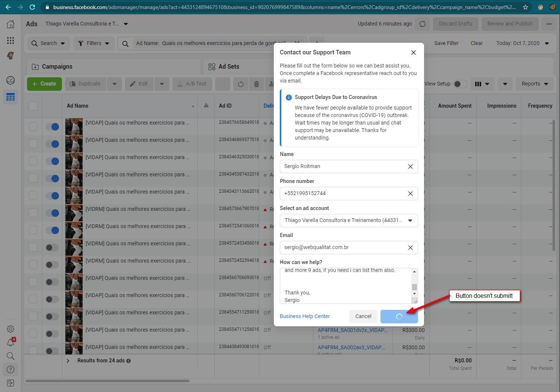Viewport: 560px width, 392px height.
Task: Click Cancel in the support dialog
Action: coord(363,317)
